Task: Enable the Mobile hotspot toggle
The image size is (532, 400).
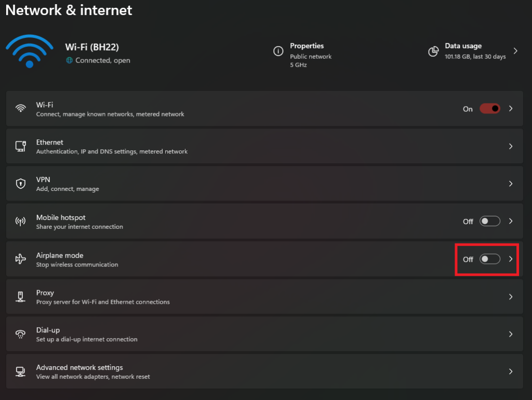Action: (489, 221)
